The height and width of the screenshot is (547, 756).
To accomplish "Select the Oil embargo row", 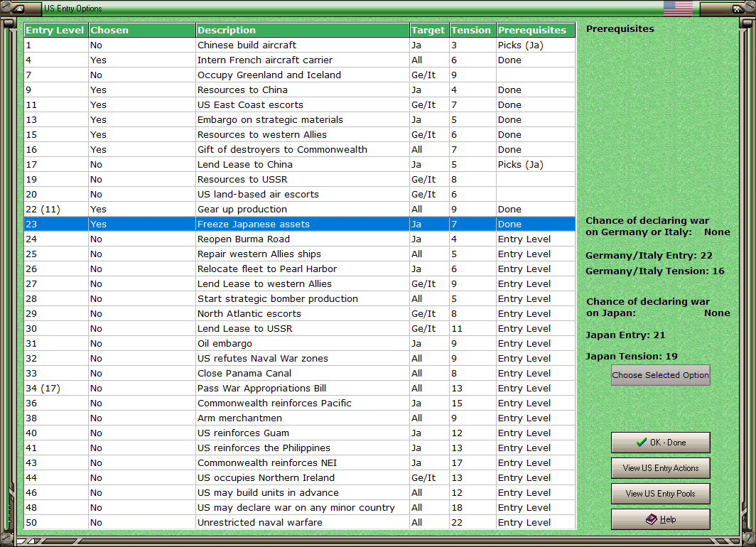I will 300,344.
